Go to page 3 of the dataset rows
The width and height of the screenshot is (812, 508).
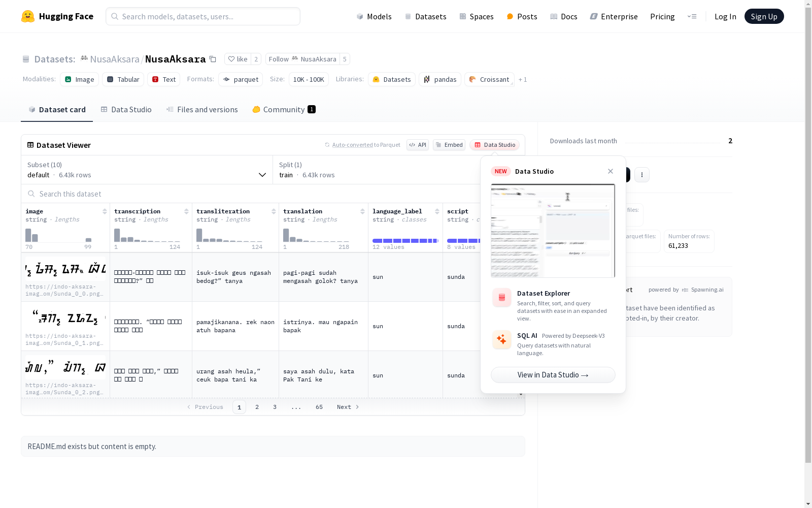tap(275, 407)
